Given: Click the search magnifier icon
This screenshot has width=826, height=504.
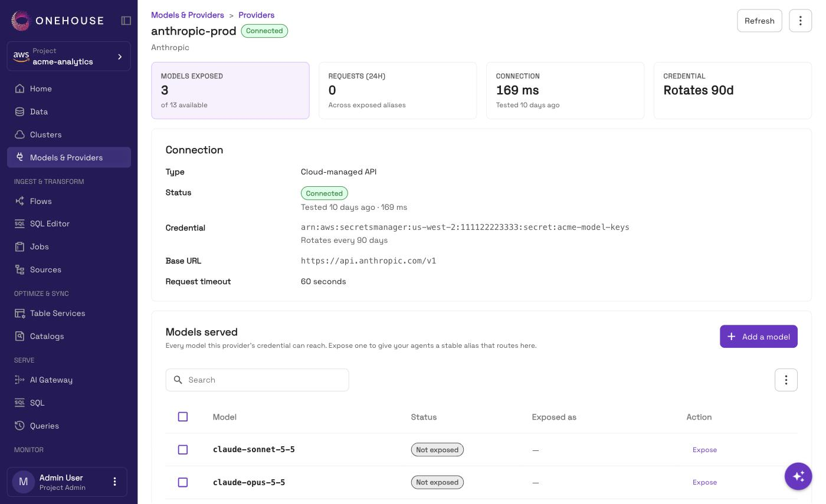Looking at the screenshot, I should pyautogui.click(x=178, y=380).
